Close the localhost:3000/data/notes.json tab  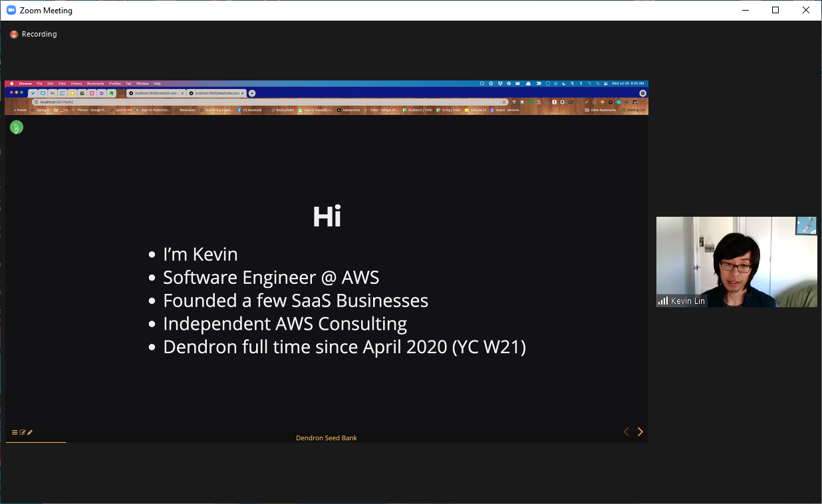point(242,93)
